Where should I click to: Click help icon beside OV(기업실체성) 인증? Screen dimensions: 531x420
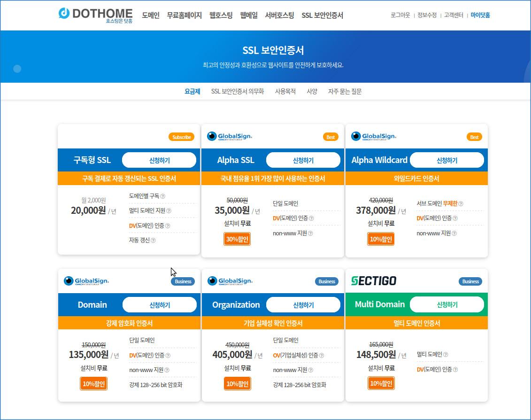322,355
